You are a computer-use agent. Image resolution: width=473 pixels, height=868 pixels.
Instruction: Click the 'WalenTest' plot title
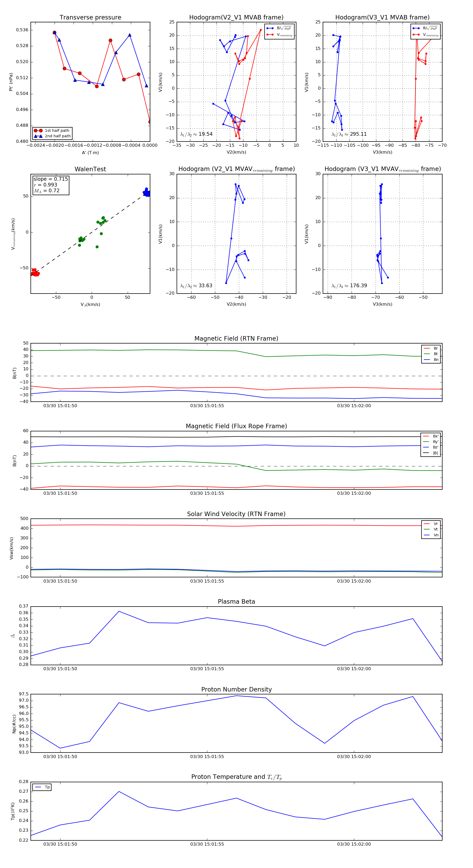pyautogui.click(x=90, y=169)
